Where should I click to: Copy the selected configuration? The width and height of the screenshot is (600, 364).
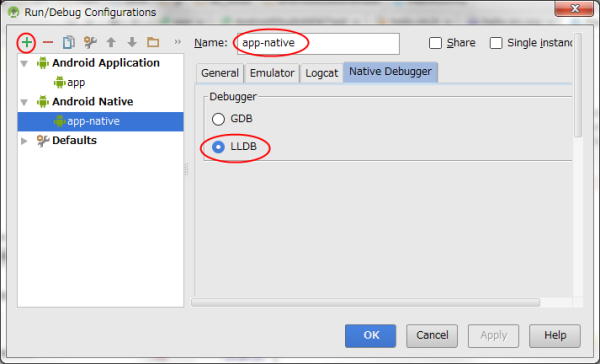point(69,42)
